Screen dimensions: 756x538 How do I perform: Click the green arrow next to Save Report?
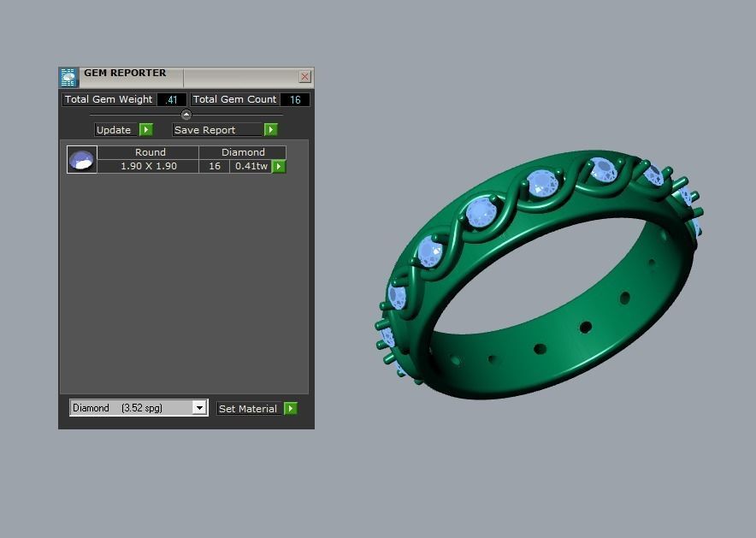tap(271, 130)
